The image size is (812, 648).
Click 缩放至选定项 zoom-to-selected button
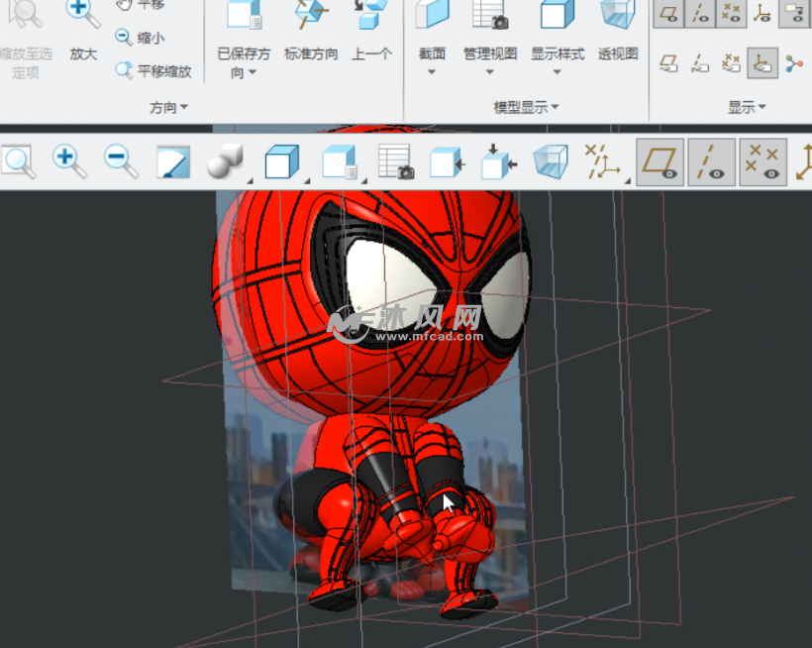point(26,39)
